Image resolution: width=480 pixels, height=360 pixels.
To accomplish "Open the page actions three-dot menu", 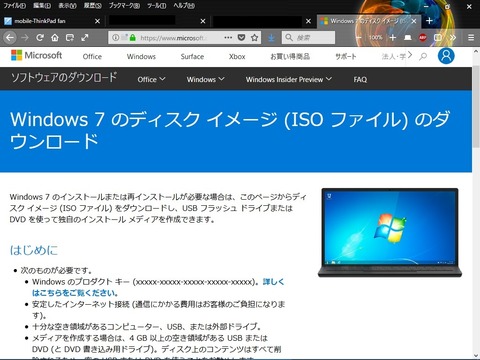I will 228,38.
